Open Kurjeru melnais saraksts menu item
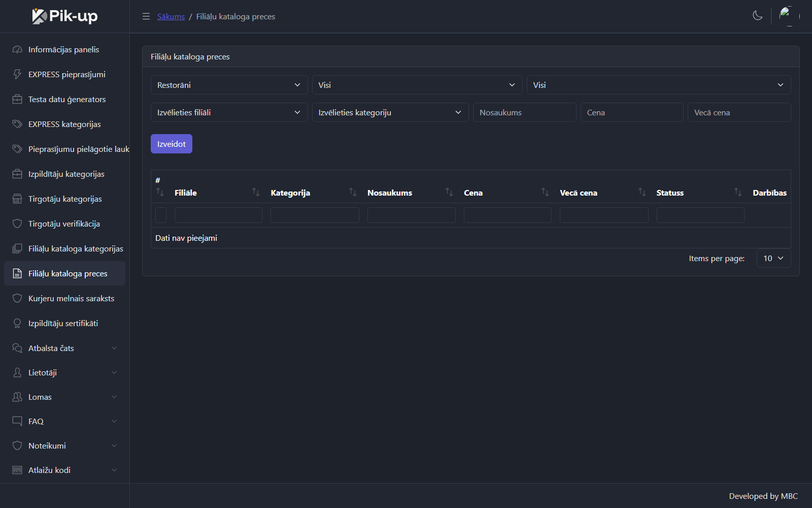 point(64,299)
